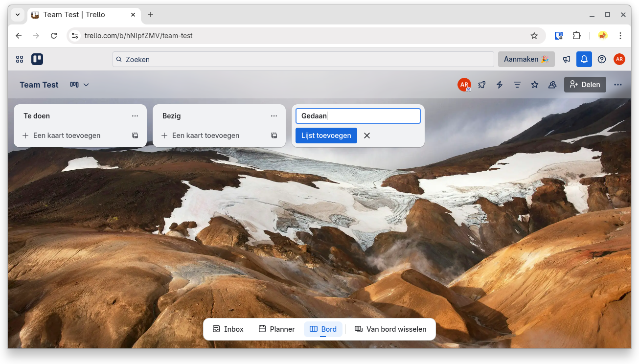The height and width of the screenshot is (364, 639).
Task: Open the help question mark icon
Action: 602,59
